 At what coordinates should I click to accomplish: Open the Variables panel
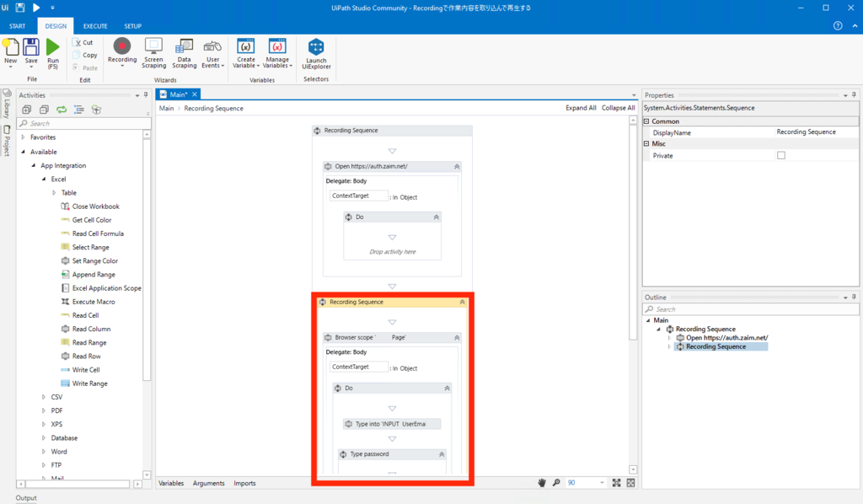[x=171, y=483]
